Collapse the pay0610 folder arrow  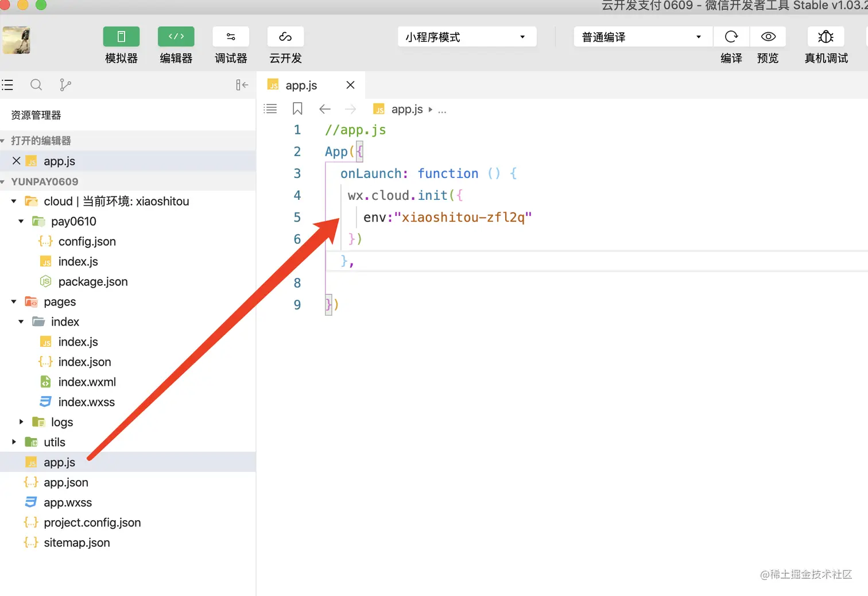(21, 221)
